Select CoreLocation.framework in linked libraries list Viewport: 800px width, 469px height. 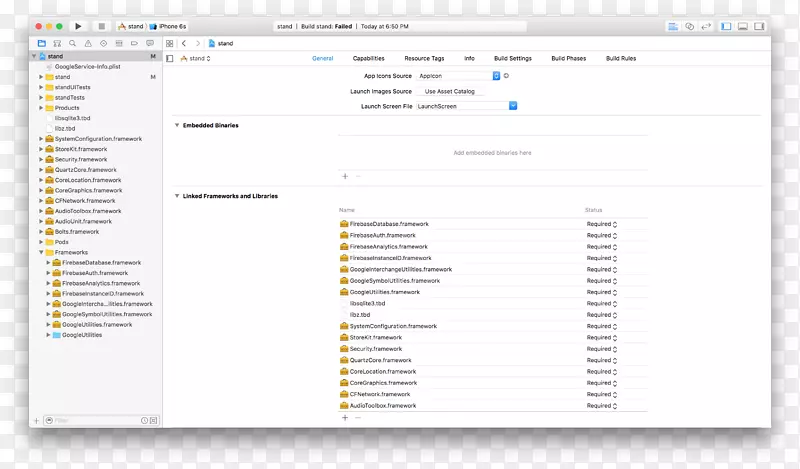pos(493,372)
